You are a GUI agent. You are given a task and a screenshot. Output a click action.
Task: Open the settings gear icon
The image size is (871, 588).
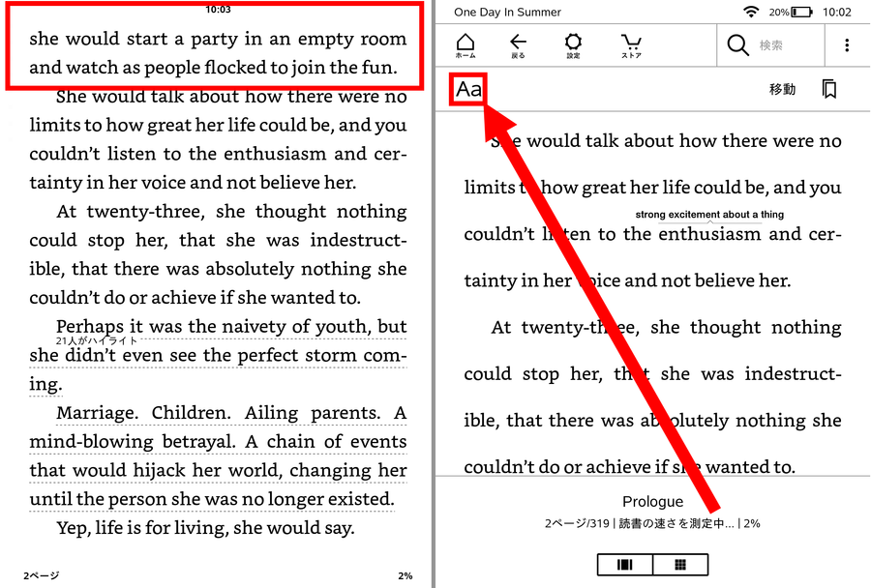pos(573,45)
